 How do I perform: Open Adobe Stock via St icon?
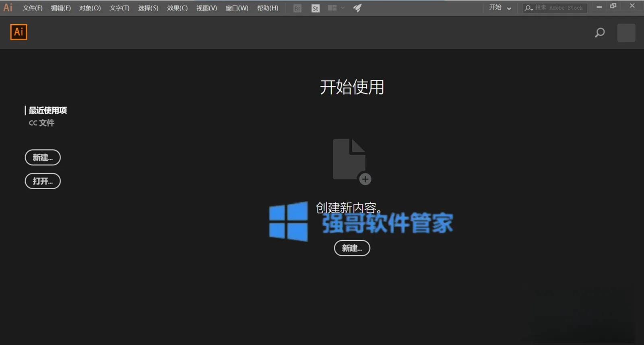pyautogui.click(x=316, y=8)
